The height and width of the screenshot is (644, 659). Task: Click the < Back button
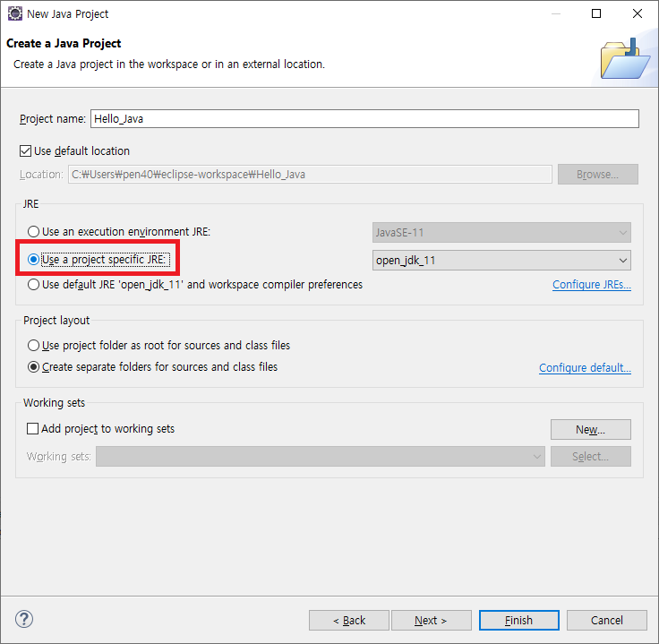point(349,621)
